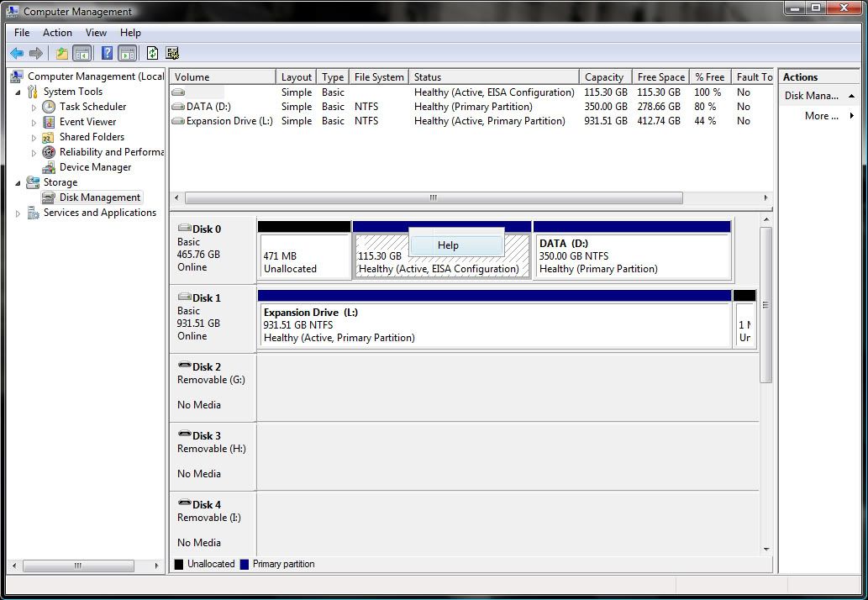Click the Disk Mana... actions header

click(812, 96)
